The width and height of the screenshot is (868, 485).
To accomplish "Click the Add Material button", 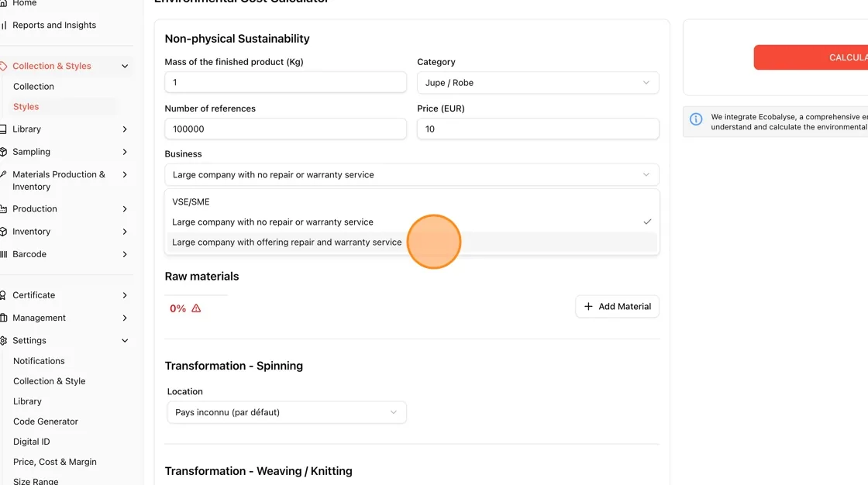I will tap(617, 306).
